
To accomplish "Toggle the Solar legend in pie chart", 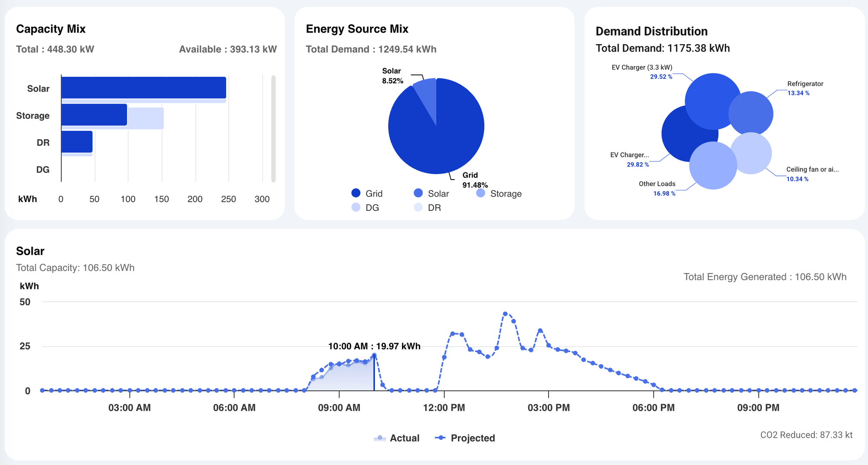I will pos(431,193).
